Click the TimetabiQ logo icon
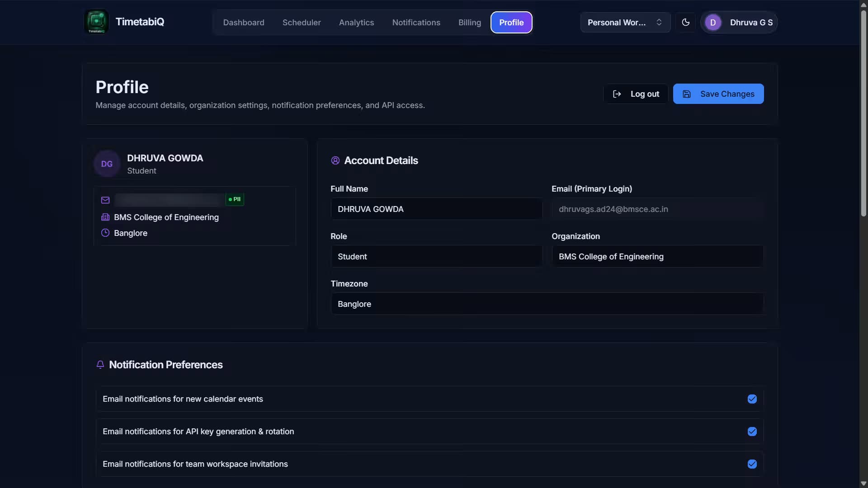Image resolution: width=868 pixels, height=488 pixels. [x=96, y=22]
